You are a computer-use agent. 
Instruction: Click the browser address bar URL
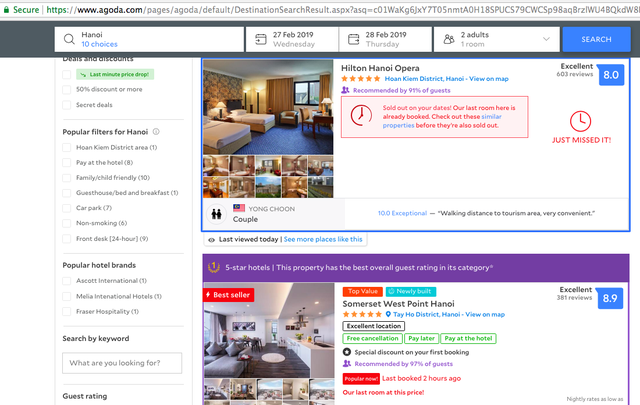click(343, 10)
